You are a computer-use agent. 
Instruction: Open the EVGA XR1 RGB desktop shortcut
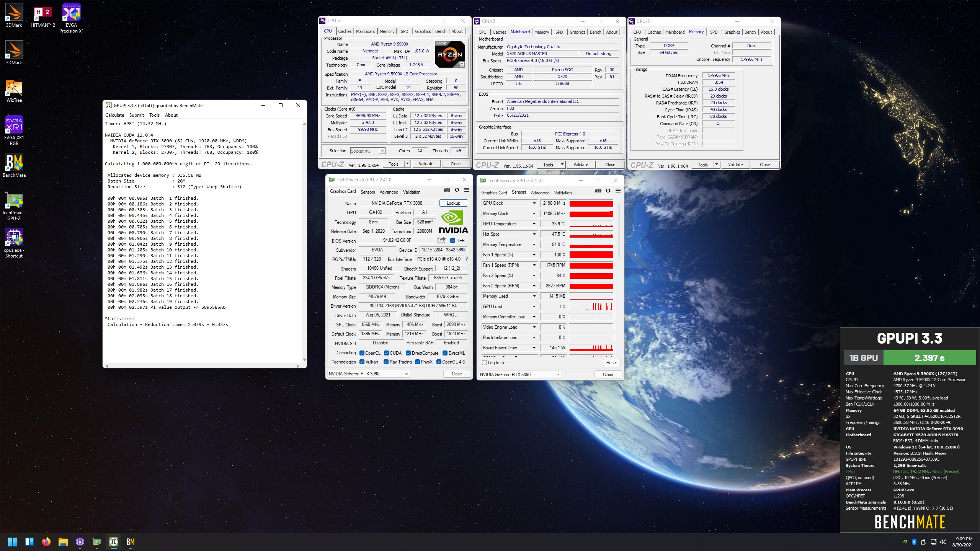click(14, 130)
